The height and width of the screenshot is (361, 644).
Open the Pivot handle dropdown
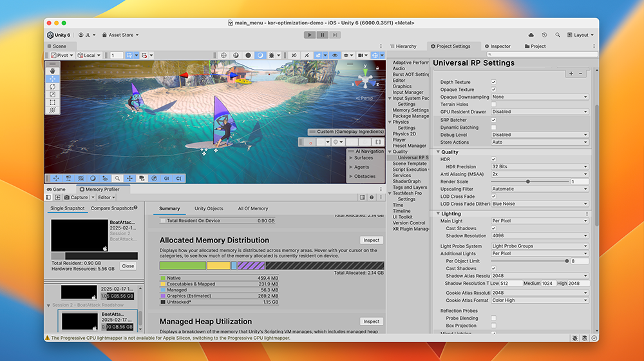pos(62,55)
